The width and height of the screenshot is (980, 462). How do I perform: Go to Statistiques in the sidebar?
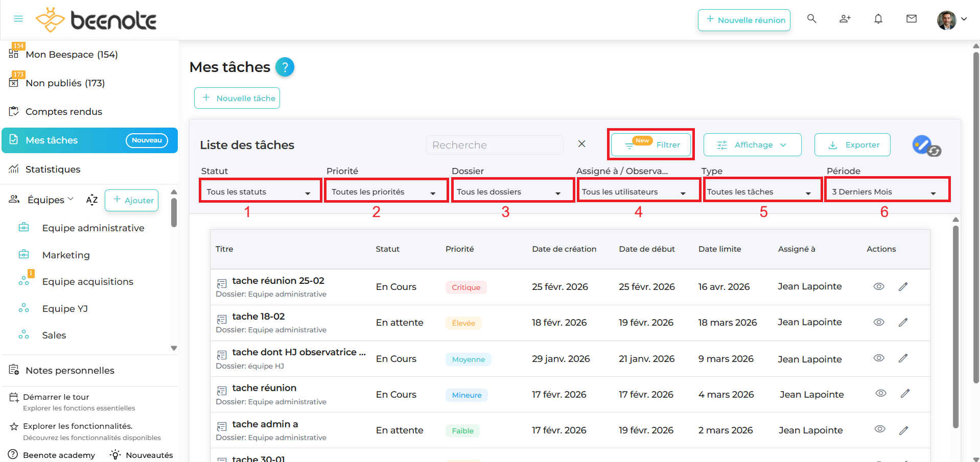53,169
